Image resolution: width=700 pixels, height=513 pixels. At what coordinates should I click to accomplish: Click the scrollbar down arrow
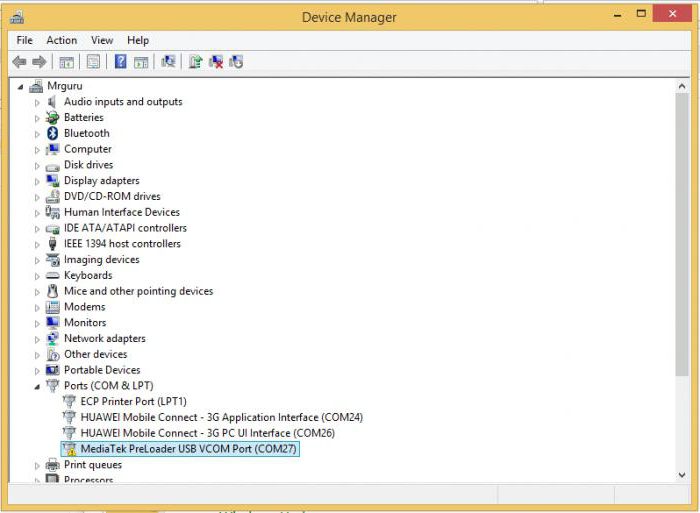coord(682,475)
